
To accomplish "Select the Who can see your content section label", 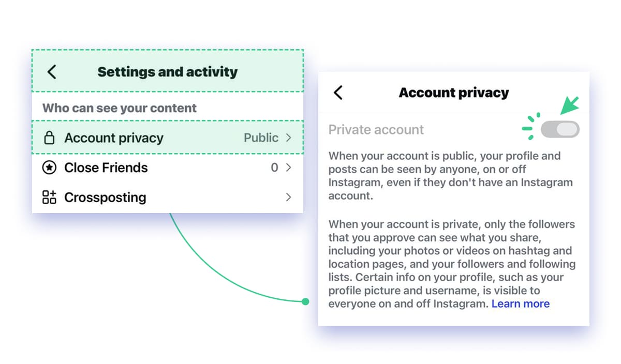I will click(119, 108).
